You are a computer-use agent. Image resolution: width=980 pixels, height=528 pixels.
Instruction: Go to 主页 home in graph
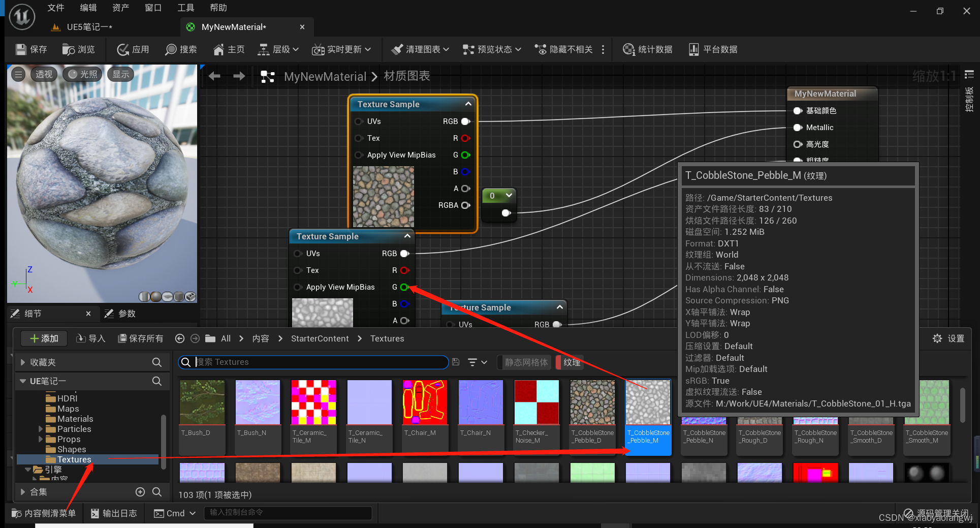click(229, 49)
